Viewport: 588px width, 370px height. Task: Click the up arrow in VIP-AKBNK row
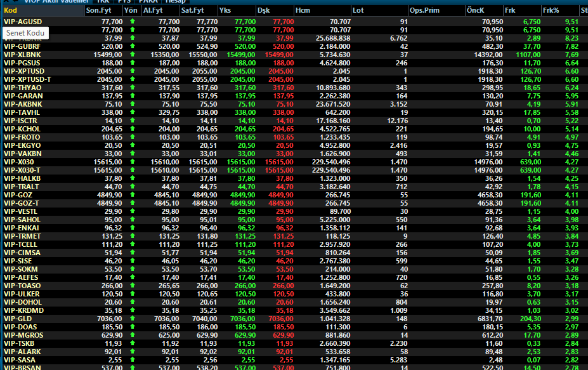click(133, 104)
